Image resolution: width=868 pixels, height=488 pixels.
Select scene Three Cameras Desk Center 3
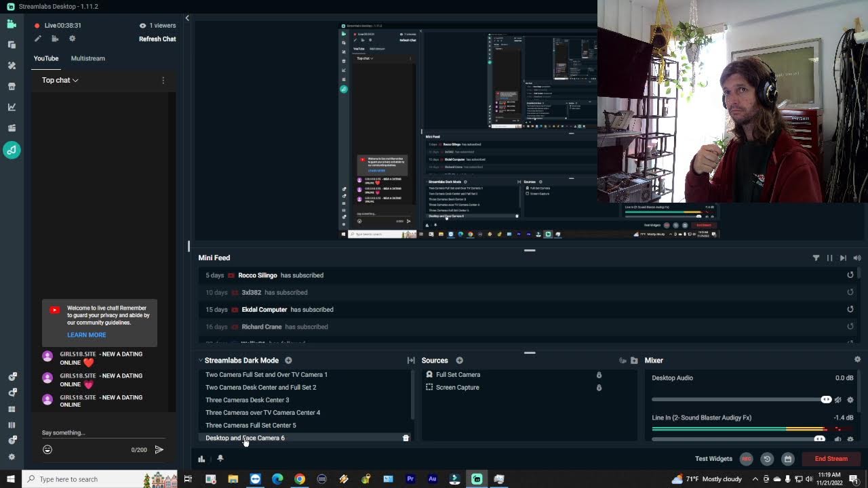[248, 400]
